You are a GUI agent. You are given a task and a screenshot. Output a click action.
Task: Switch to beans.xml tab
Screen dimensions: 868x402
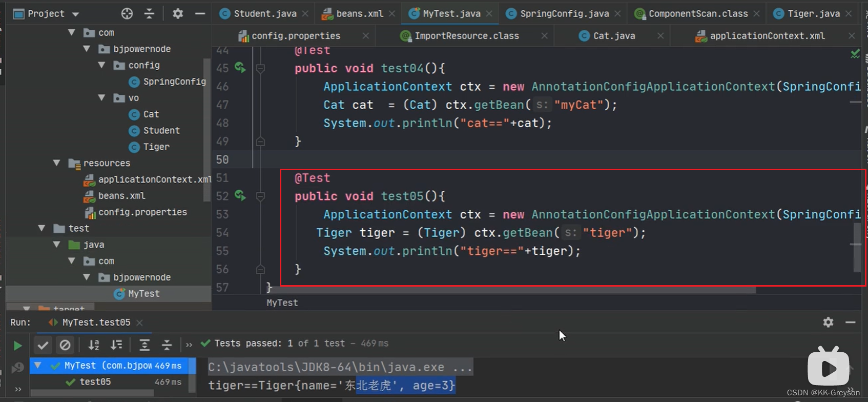click(x=359, y=14)
